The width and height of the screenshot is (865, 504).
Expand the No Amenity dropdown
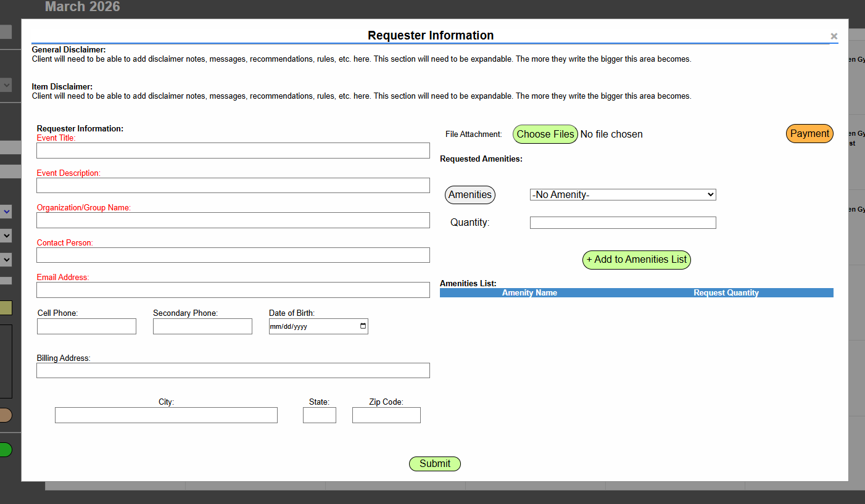click(623, 195)
